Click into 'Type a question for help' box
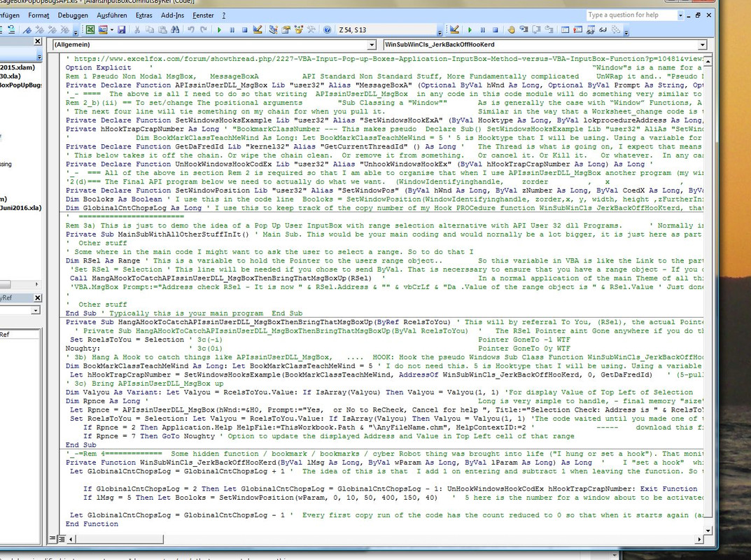Image resolution: width=751 pixels, height=560 pixels. coord(631,15)
